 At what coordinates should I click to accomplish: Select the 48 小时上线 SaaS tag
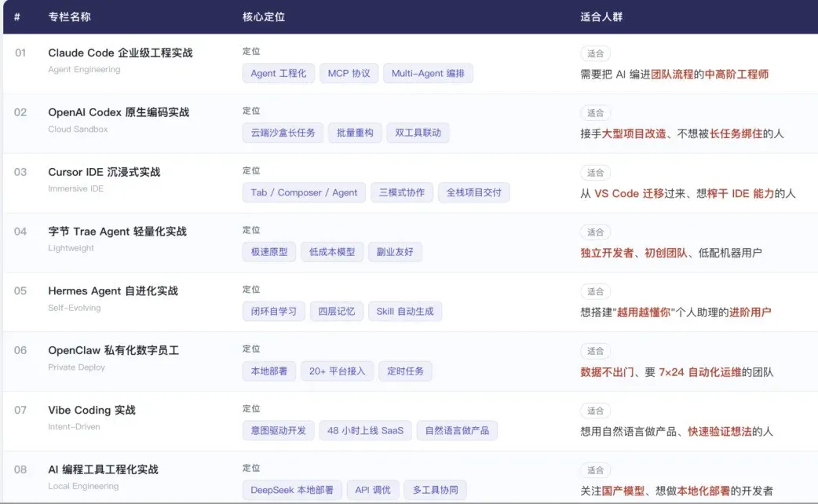[365, 430]
